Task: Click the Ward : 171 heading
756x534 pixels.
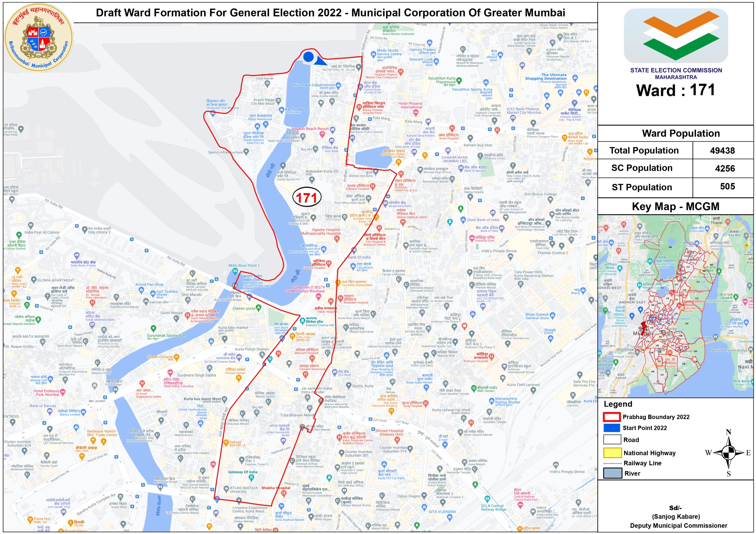Action: pos(675,90)
